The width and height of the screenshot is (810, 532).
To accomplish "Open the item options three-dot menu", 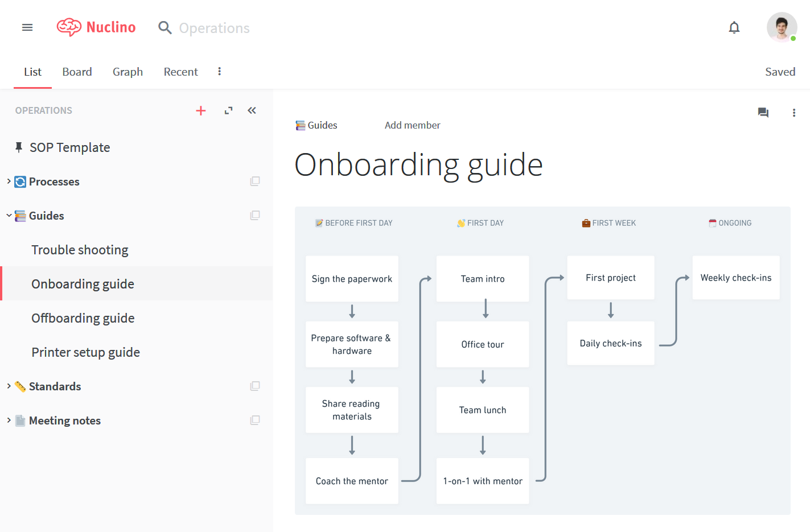I will click(x=794, y=112).
